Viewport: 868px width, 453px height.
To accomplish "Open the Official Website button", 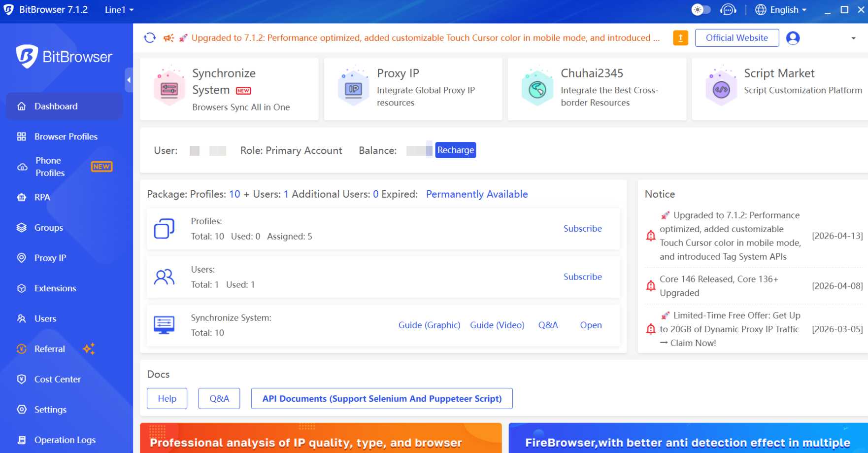I will [736, 38].
